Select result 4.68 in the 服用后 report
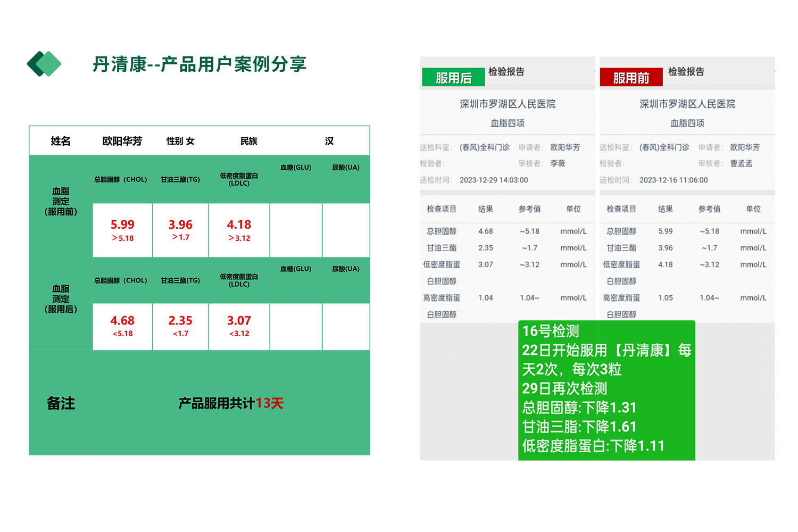The height and width of the screenshot is (532, 798). tap(486, 231)
